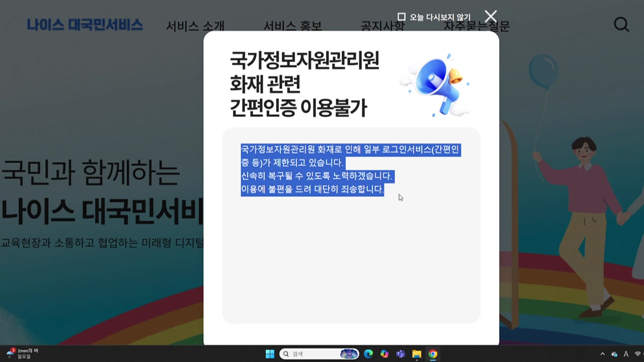This screenshot has width=644, height=362.
Task: Open the 자주묻는질문 menu
Action: (x=476, y=26)
